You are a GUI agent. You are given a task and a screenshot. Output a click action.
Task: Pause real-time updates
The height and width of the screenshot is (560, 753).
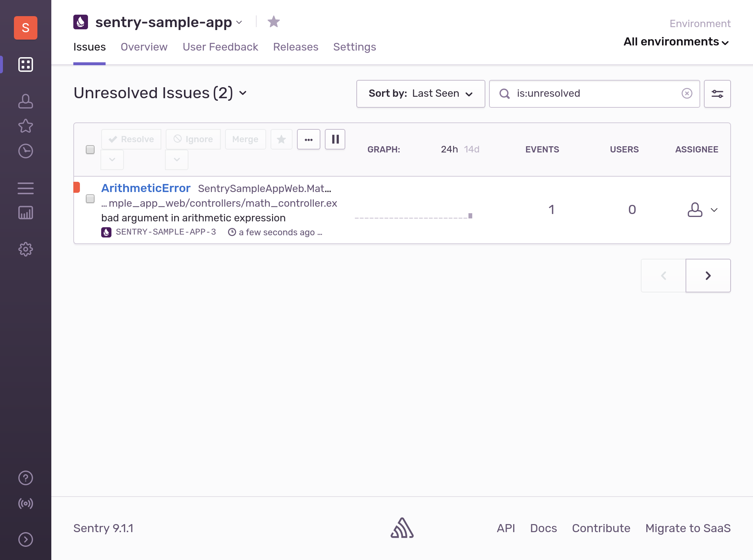[335, 139]
